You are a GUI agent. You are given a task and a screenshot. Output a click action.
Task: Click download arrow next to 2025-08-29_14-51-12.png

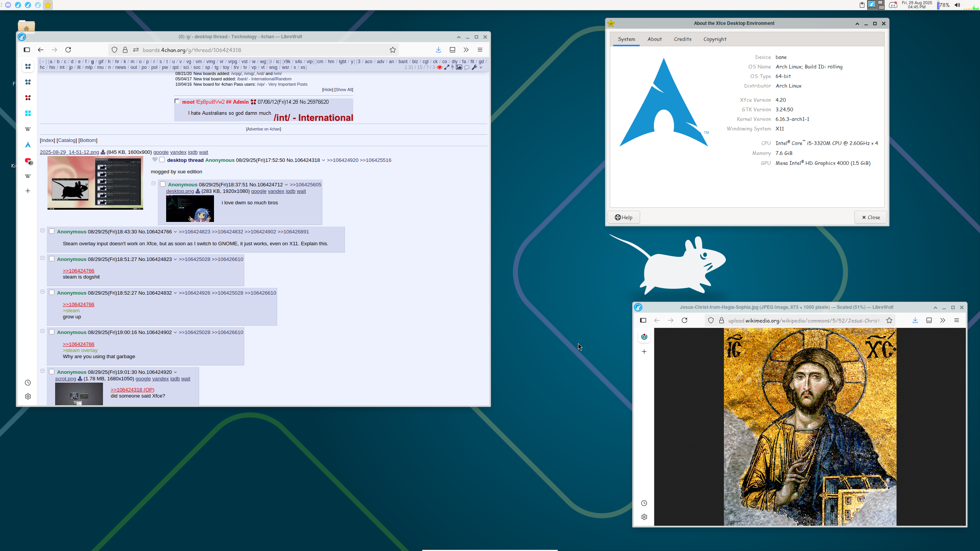pos(103,152)
